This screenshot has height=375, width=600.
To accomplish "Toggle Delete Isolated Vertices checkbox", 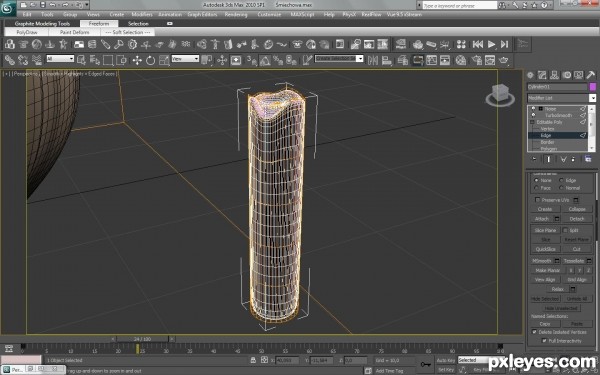I will click(535, 332).
